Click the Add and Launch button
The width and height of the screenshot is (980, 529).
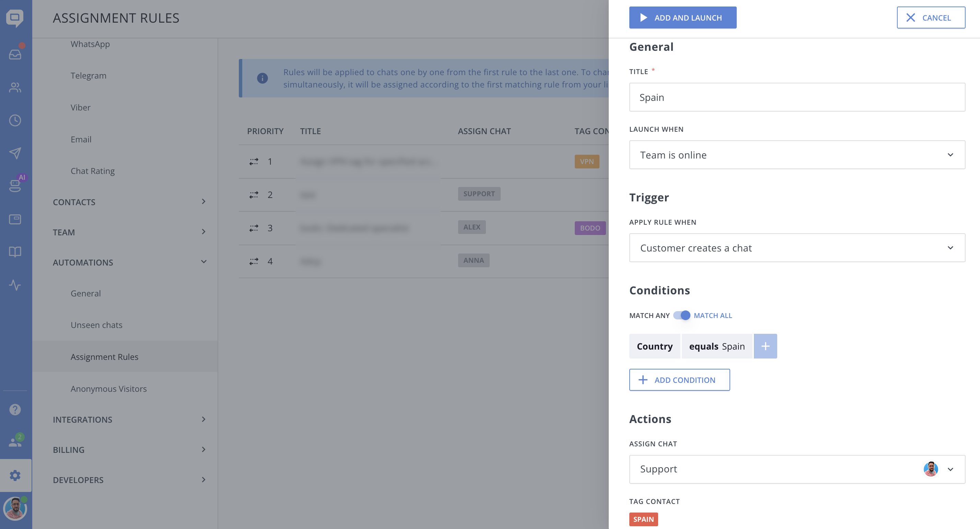click(x=682, y=17)
